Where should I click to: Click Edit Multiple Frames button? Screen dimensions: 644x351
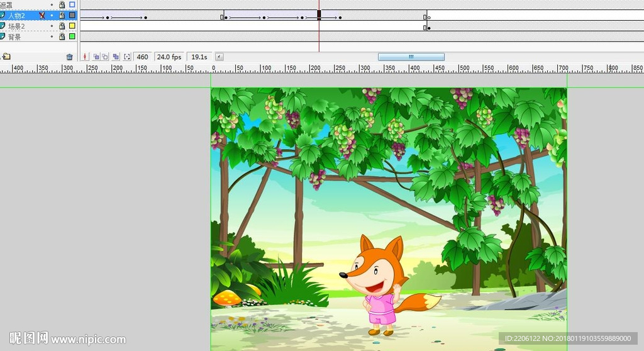(116, 57)
